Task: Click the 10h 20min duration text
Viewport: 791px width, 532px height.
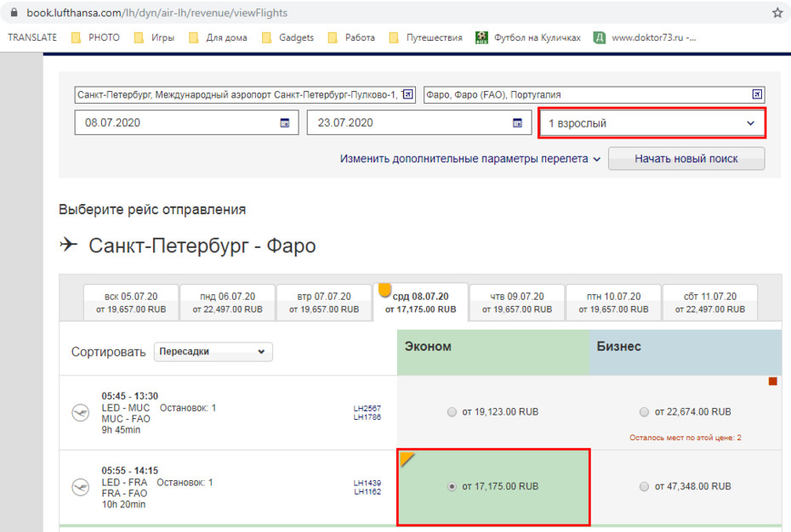Action: pyautogui.click(x=123, y=504)
